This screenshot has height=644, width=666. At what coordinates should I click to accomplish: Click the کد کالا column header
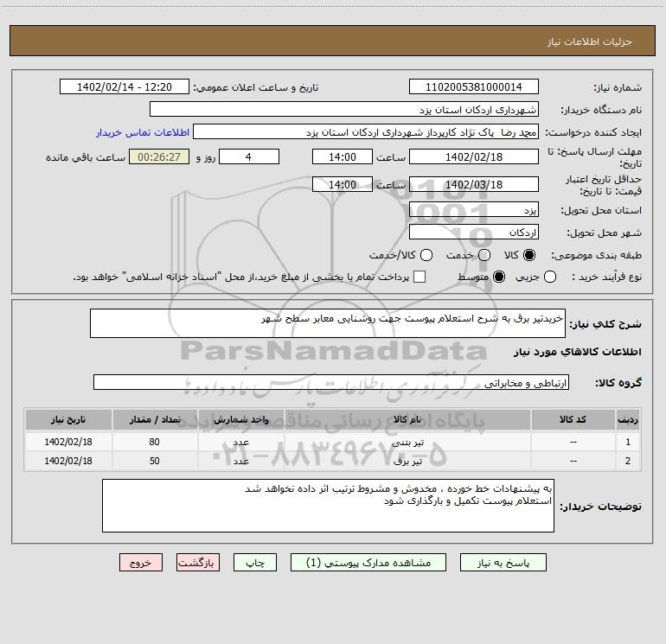pos(573,419)
